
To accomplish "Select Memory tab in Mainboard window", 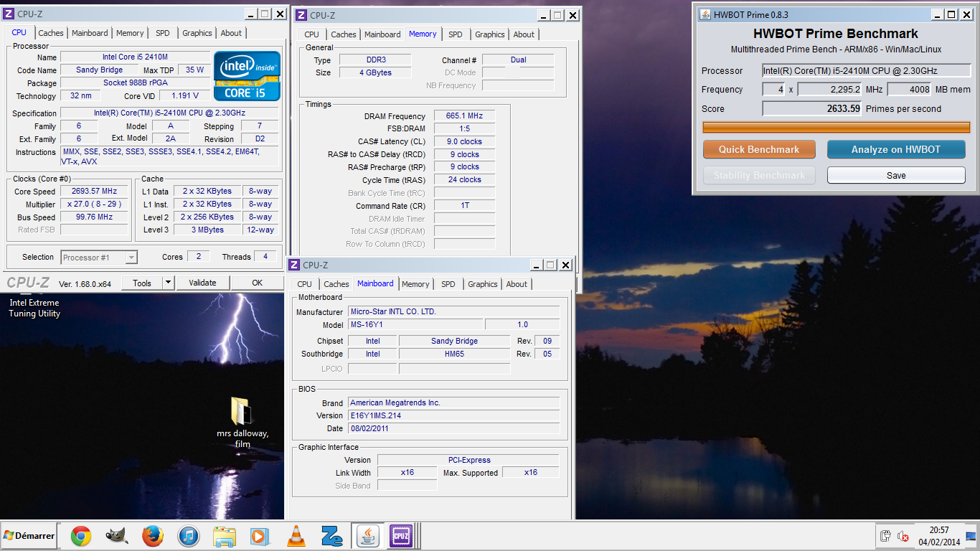I will click(x=415, y=284).
